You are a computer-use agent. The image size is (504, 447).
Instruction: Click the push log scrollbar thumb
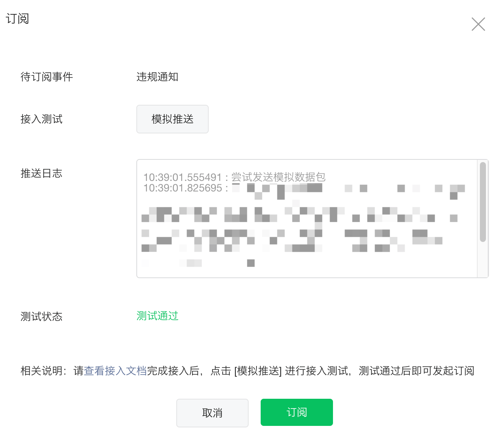pyautogui.click(x=483, y=202)
